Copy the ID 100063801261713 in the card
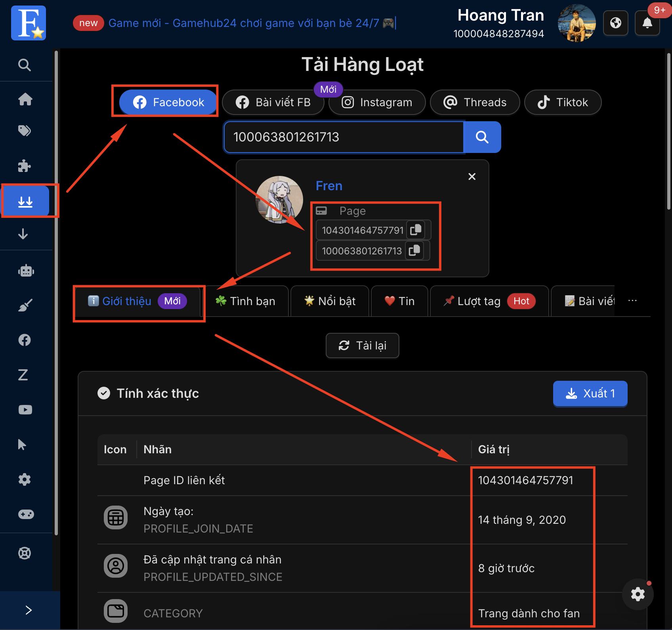 tap(414, 250)
